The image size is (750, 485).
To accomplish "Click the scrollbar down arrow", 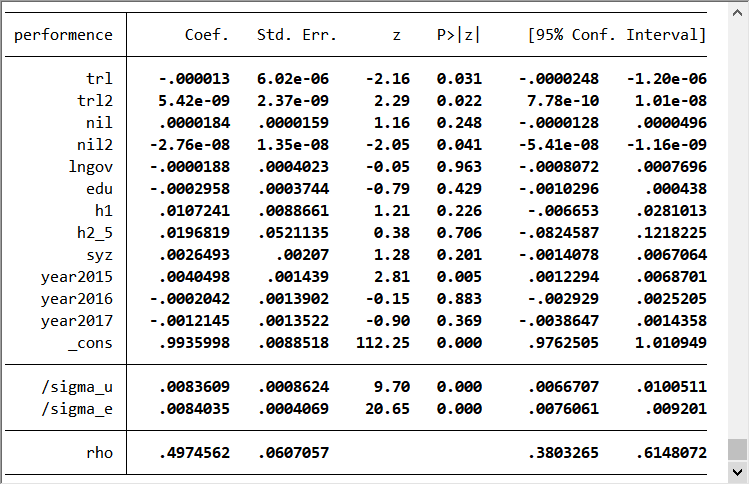I will point(737,470).
